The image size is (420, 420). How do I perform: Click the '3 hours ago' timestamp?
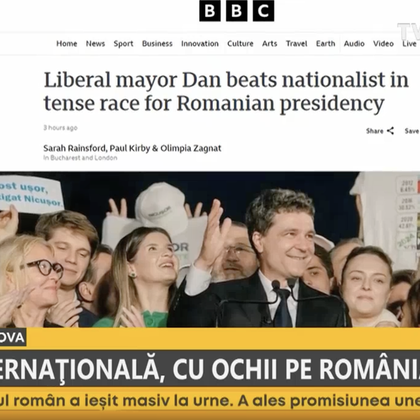pos(60,128)
